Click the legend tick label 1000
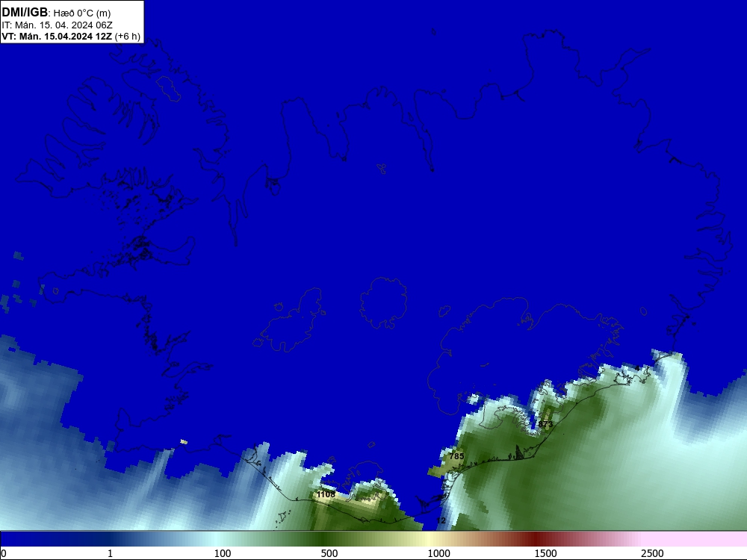The height and width of the screenshot is (560, 747). (x=438, y=553)
